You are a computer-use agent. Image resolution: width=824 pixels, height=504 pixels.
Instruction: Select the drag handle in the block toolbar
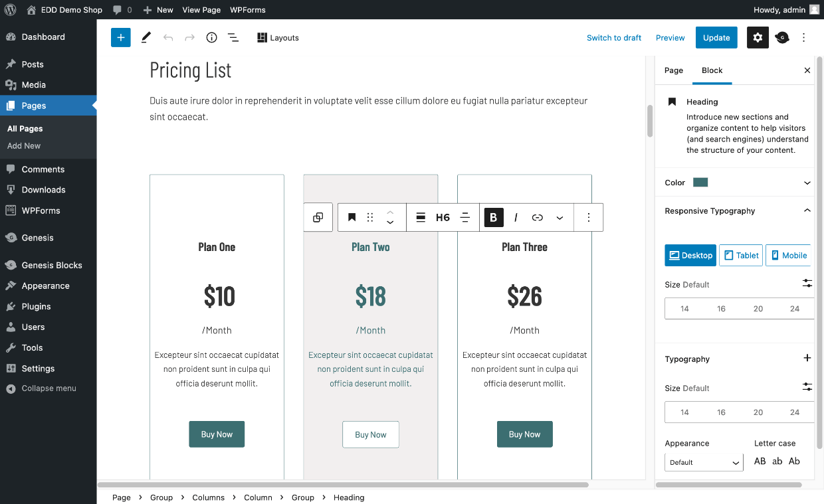[369, 217]
